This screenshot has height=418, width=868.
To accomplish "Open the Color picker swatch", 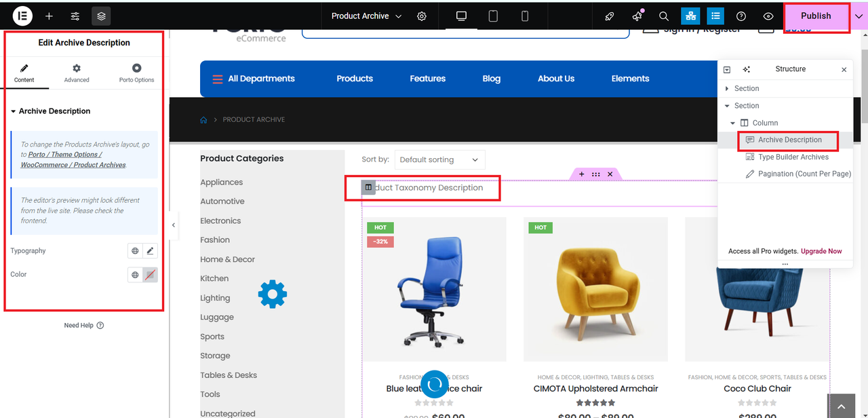I will coord(151,275).
